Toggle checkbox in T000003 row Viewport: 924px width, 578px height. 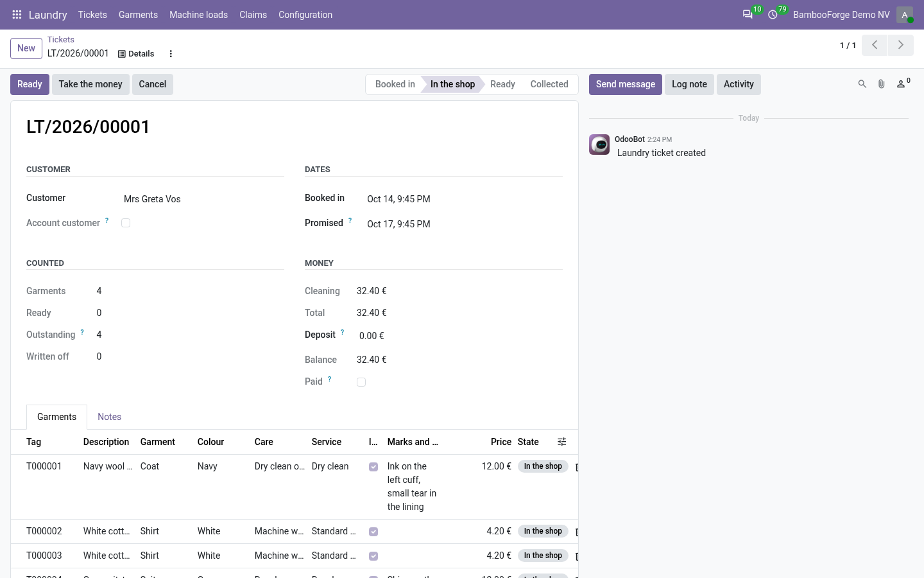[373, 556]
